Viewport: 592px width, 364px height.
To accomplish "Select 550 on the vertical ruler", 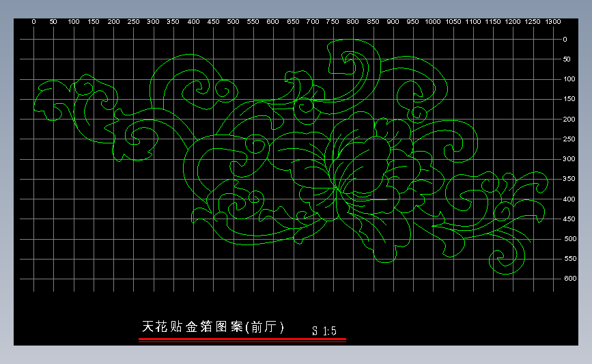I will (x=570, y=259).
